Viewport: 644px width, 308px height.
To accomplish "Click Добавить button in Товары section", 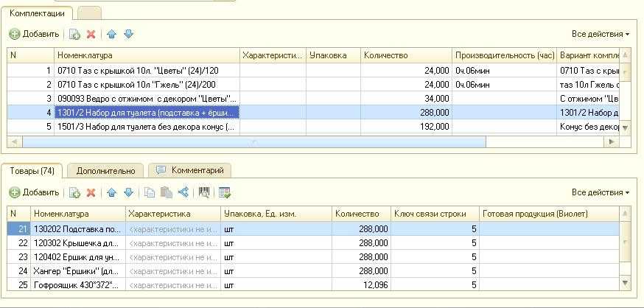I will coord(35,192).
